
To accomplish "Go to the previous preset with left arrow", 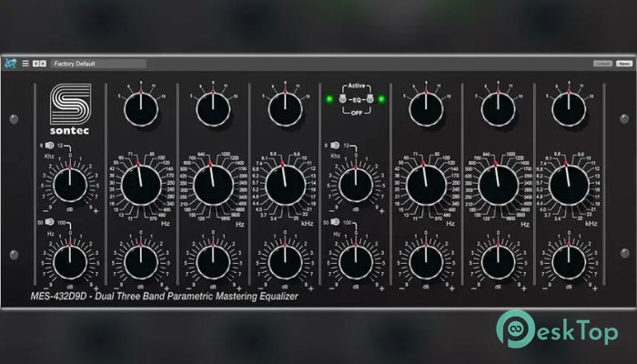I will 35,64.
